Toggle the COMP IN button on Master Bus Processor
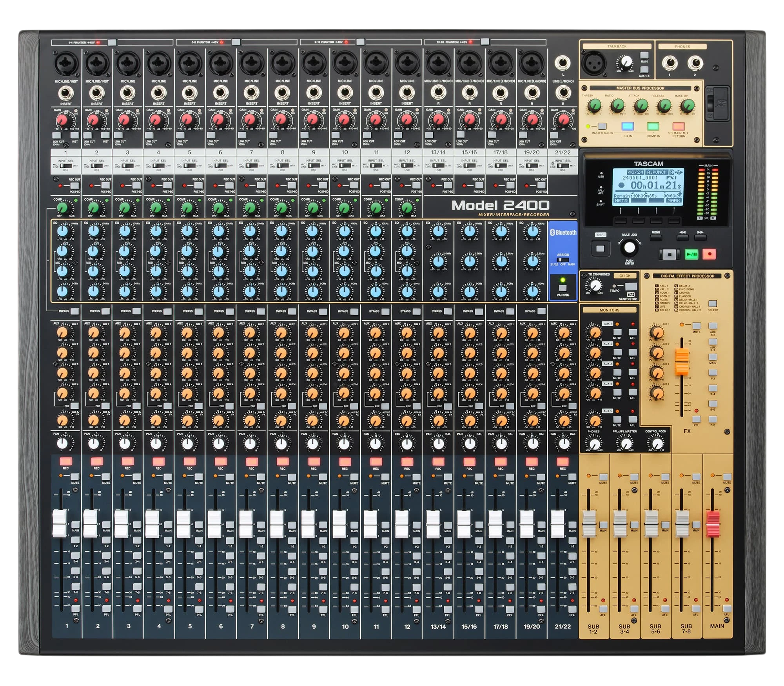This screenshot has width=784, height=686. (653, 127)
